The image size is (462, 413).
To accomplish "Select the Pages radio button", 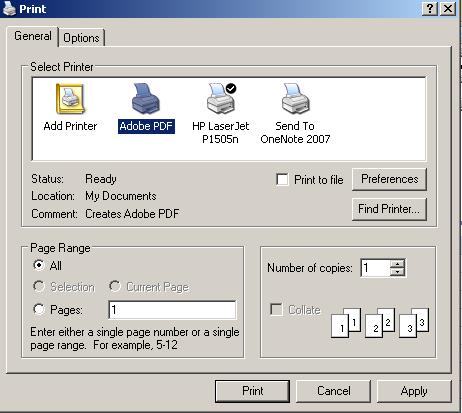I will pyautogui.click(x=39, y=309).
